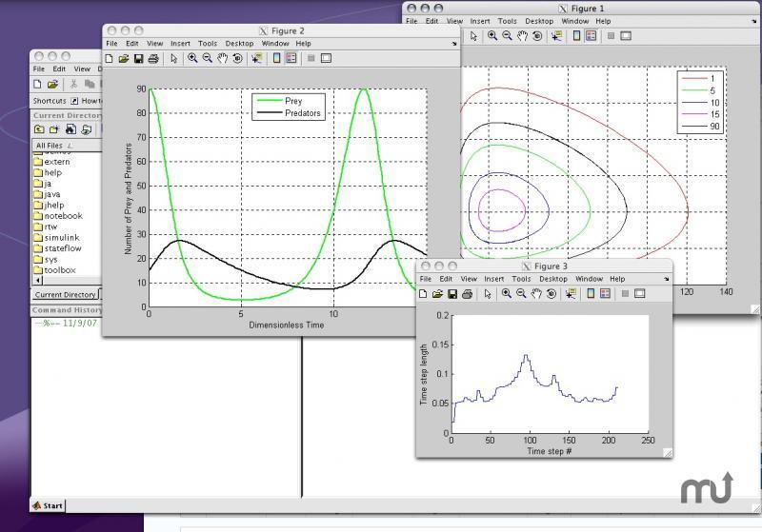Click Zoom Out tool in Figure 1 toolbar
762x532 pixels.
coord(508,36)
